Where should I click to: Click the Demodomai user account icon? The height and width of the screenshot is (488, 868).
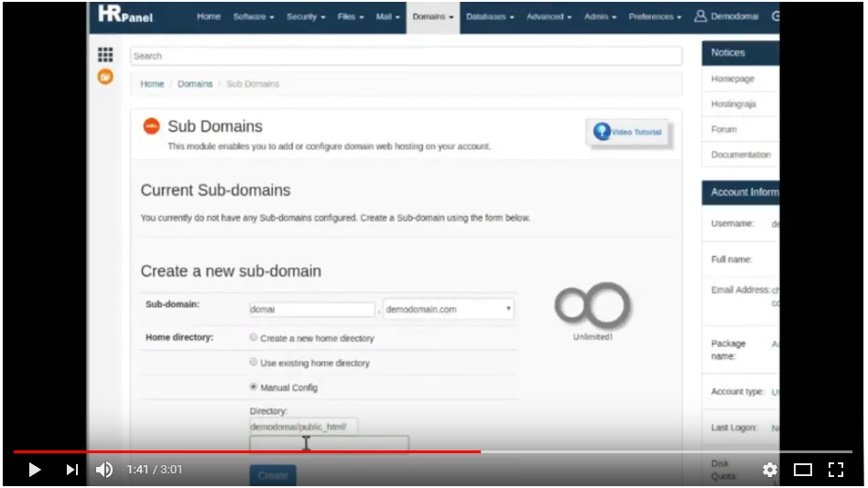[701, 16]
